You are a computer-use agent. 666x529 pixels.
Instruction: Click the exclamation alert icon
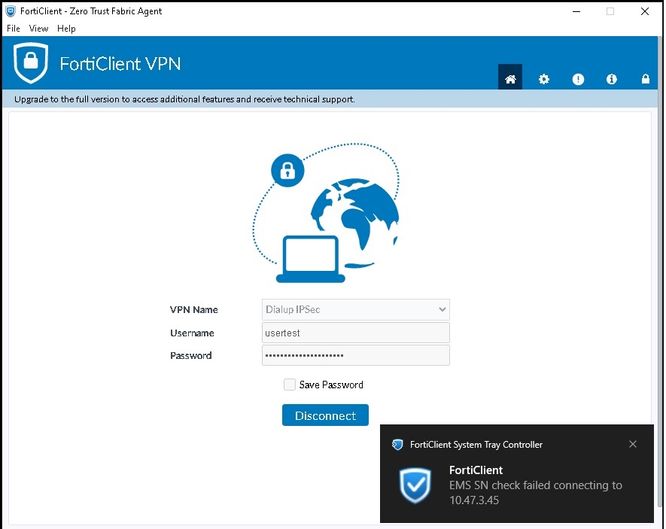(578, 79)
